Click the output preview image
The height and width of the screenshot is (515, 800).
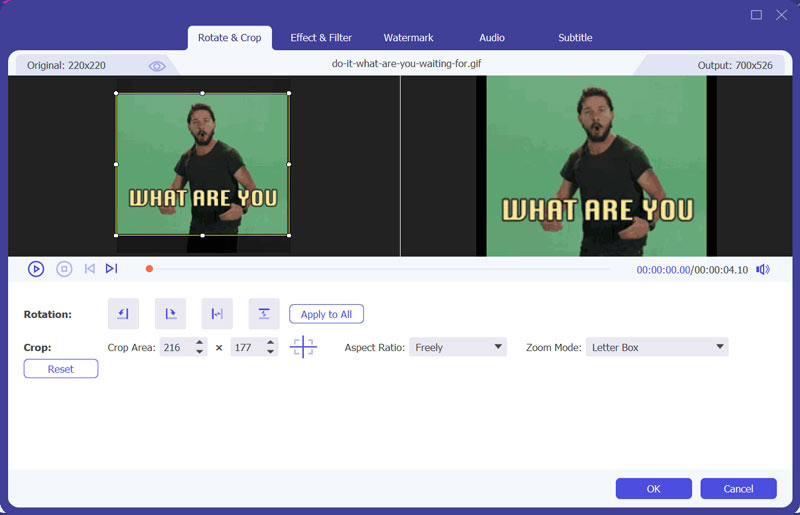596,166
